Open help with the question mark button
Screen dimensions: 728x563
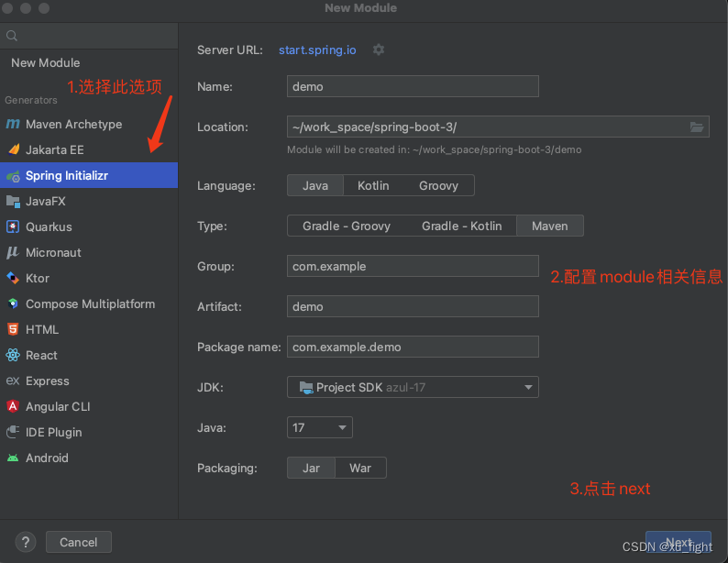(26, 542)
